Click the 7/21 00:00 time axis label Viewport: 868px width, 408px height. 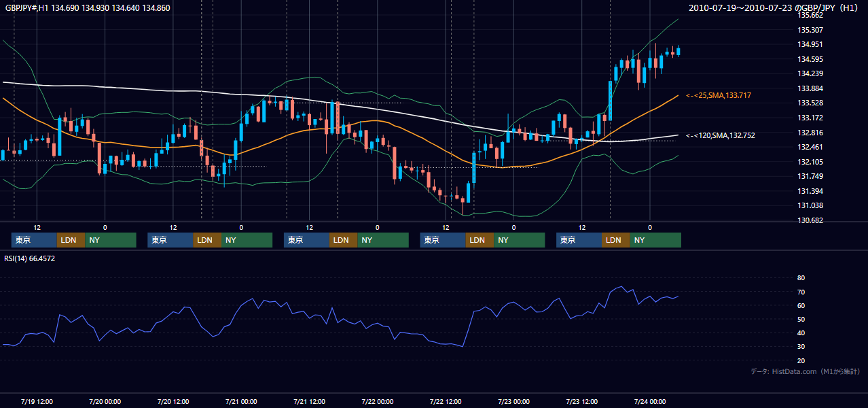point(241,401)
